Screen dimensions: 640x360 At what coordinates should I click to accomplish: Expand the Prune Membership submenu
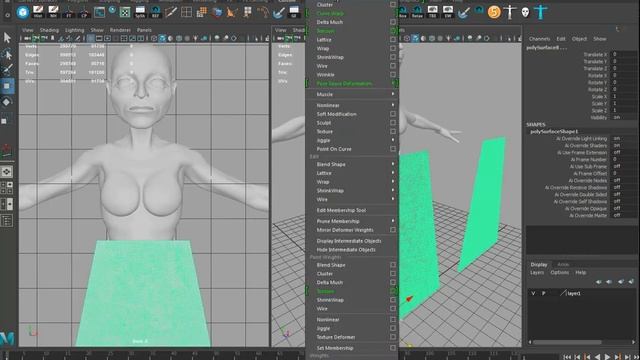352,221
